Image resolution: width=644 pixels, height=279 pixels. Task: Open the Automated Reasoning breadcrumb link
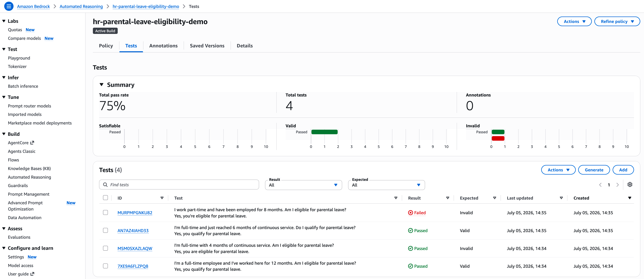pos(81,6)
